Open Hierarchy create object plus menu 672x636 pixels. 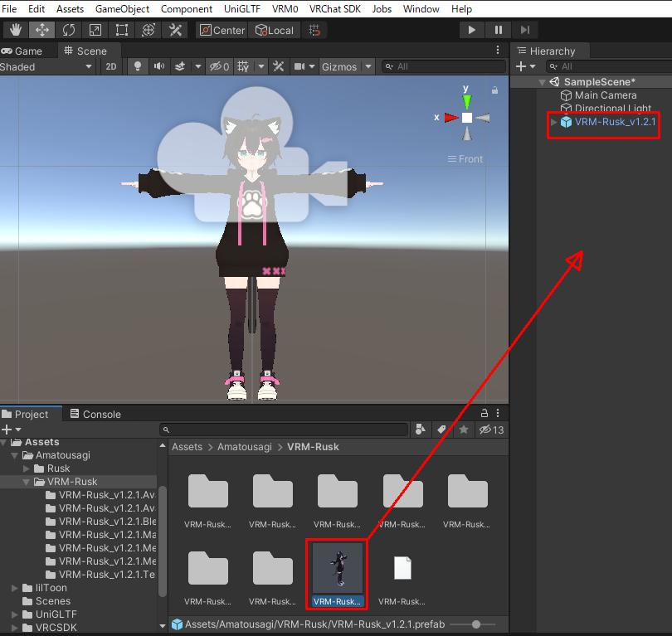point(525,67)
